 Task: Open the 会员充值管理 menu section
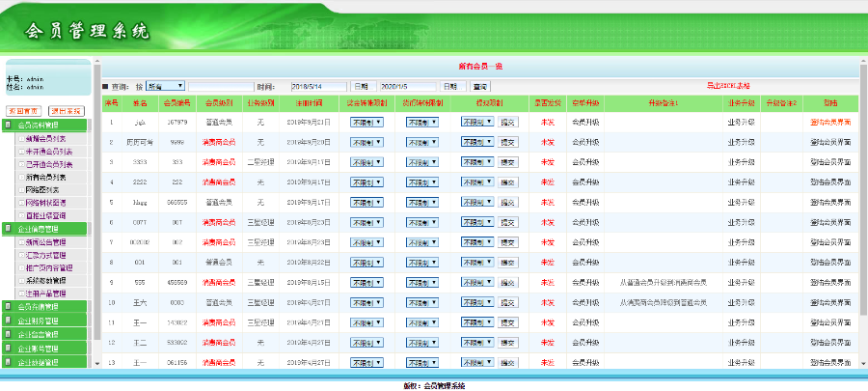[44, 306]
